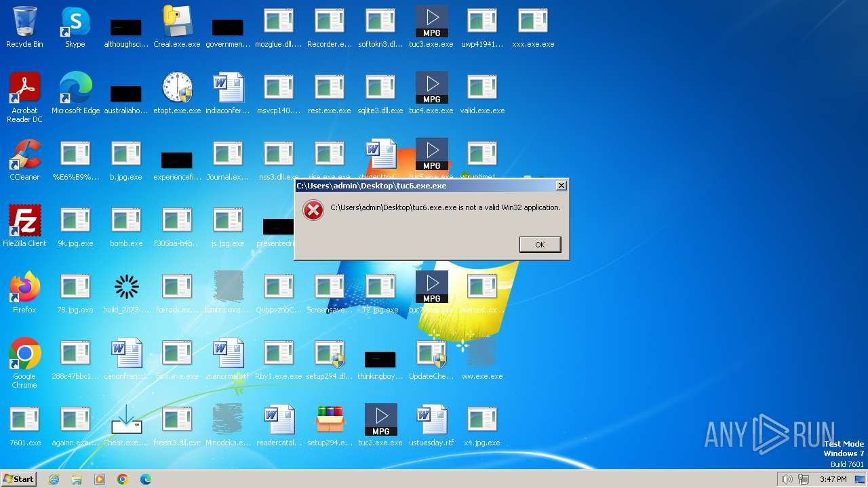Viewport: 868px width, 488px height.
Task: Launch Edge from the taskbar
Action: 146,479
